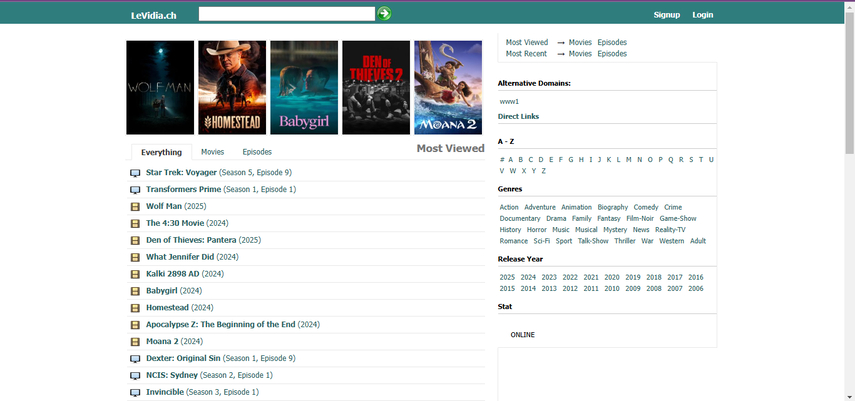
Task: Select the Horror genre
Action: coord(537,230)
